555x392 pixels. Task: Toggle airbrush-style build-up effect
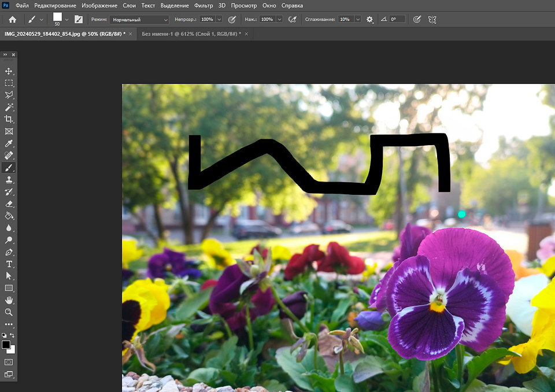click(293, 19)
